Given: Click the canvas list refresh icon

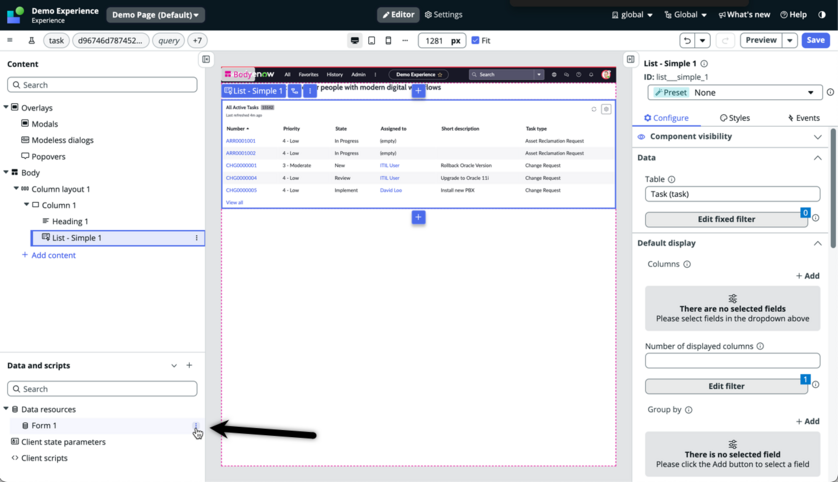Looking at the screenshot, I should point(594,109).
